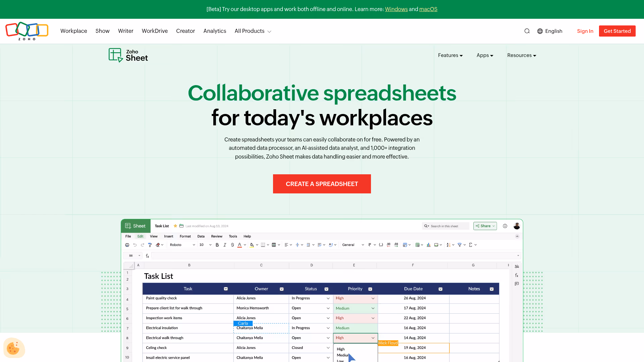Select the strikethrough formatting icon

click(x=232, y=245)
